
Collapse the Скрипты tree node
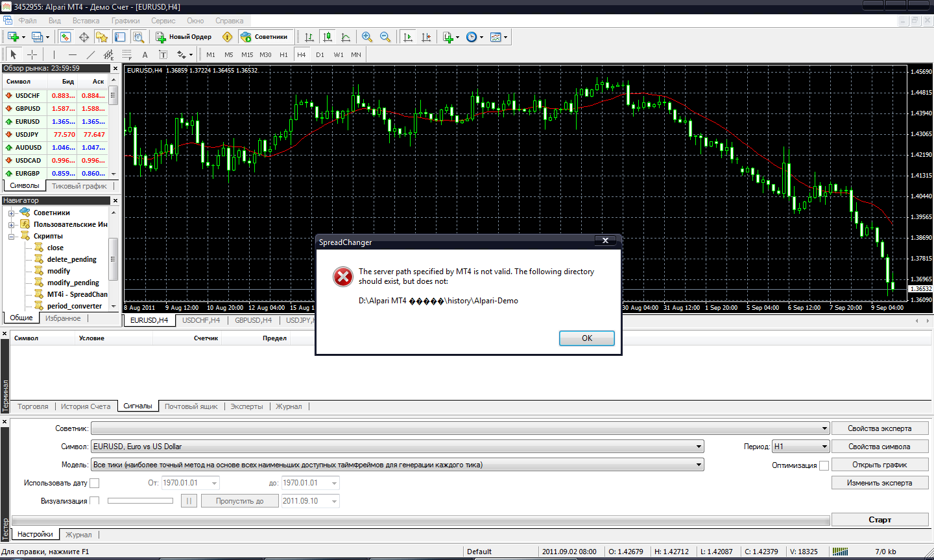(11, 236)
